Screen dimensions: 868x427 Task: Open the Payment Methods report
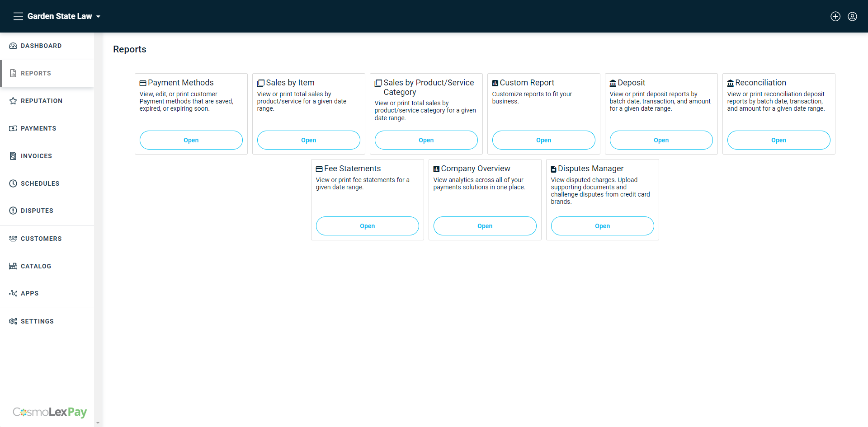click(x=191, y=140)
